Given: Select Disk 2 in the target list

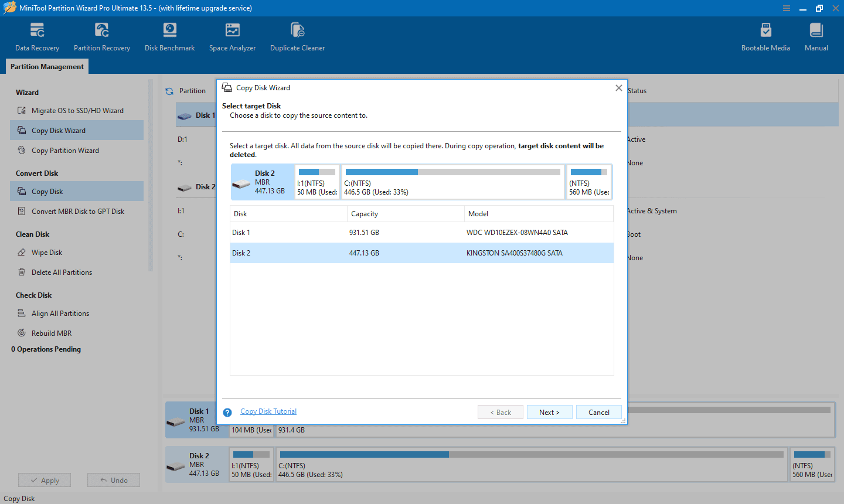Looking at the screenshot, I should [288, 253].
